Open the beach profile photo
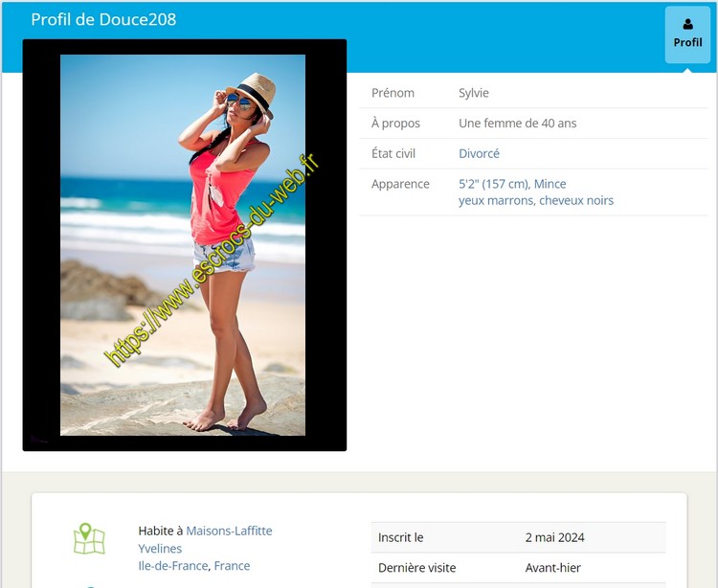Viewport: 718px width, 588px height. pos(183,245)
